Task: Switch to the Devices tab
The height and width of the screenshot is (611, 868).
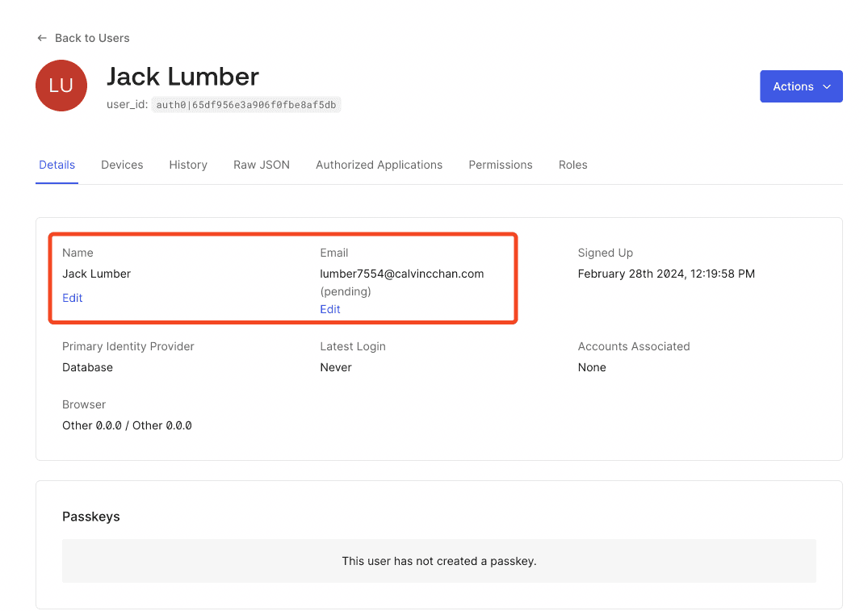Action: tap(122, 165)
